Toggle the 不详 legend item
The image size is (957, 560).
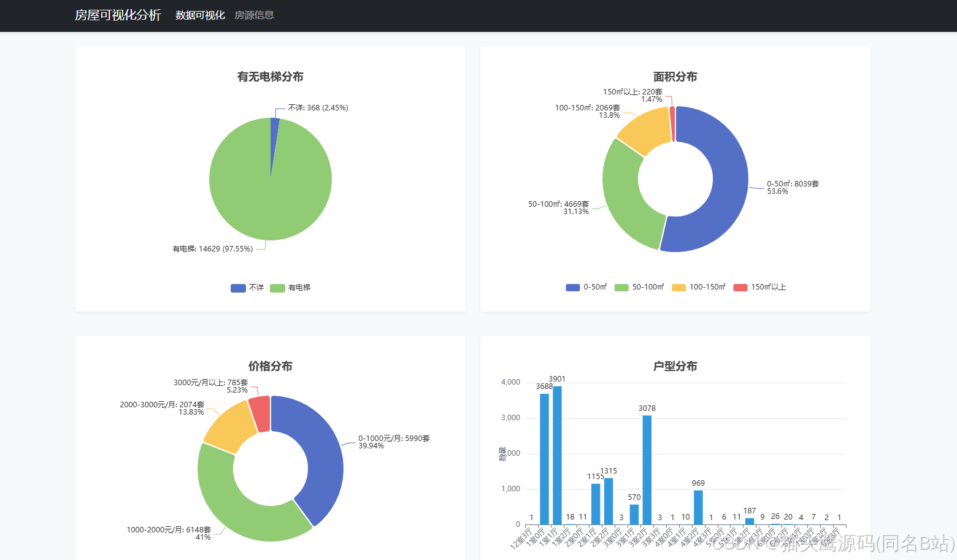[247, 288]
